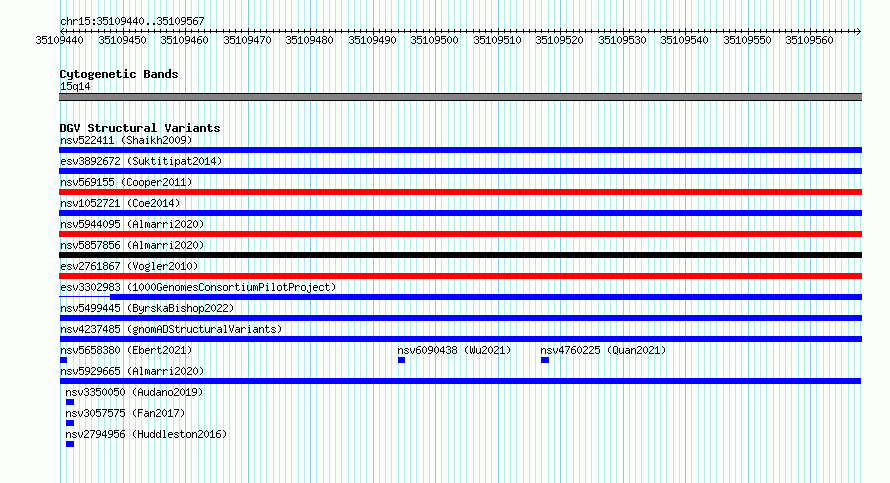Click esv2761867 (Vogler2010) variant label
This screenshot has height=483, width=890.
point(129,266)
